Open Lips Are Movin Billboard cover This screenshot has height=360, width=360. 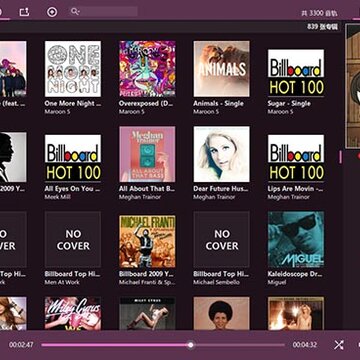coord(296,158)
